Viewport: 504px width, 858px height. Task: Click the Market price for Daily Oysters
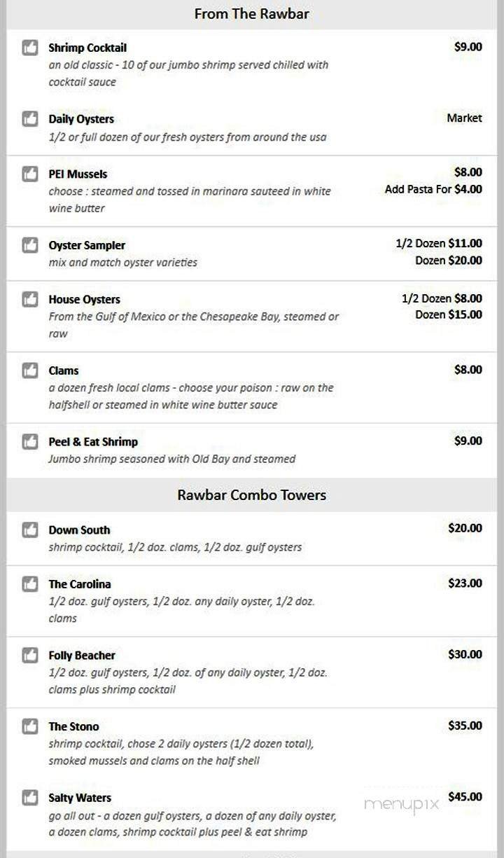point(464,118)
